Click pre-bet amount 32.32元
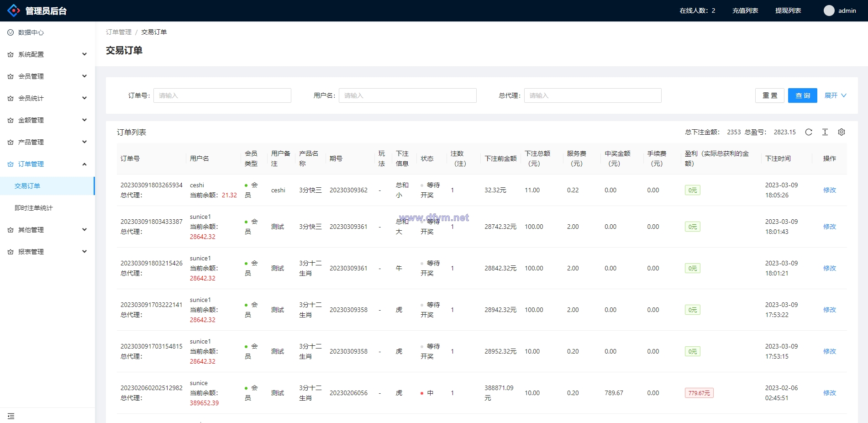 [495, 190]
